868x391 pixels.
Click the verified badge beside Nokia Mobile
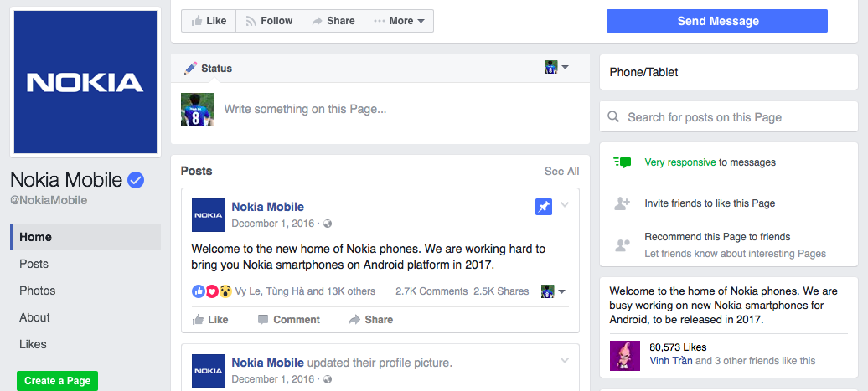click(x=136, y=179)
